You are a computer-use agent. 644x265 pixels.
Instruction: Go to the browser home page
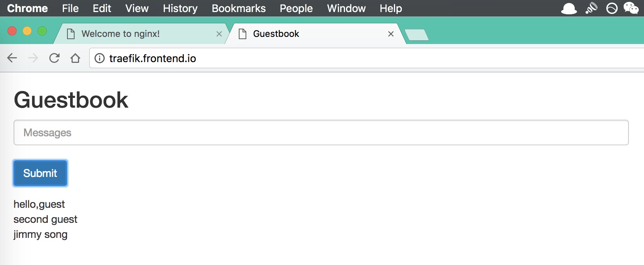coord(75,58)
